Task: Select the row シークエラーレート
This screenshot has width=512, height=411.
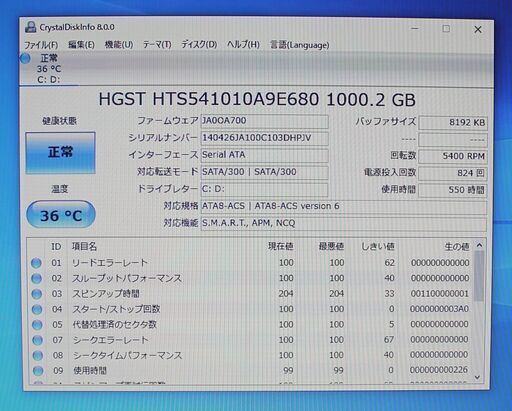Action: (x=251, y=340)
